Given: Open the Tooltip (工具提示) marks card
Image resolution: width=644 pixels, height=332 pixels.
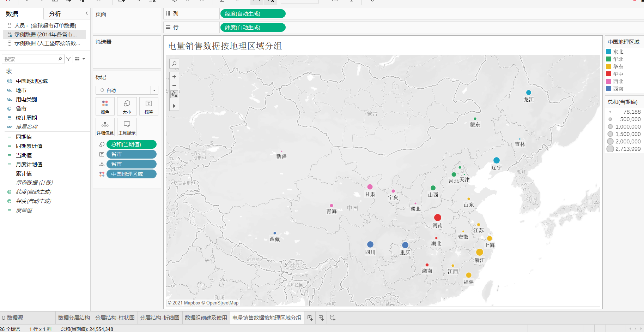Looking at the screenshot, I should [127, 128].
